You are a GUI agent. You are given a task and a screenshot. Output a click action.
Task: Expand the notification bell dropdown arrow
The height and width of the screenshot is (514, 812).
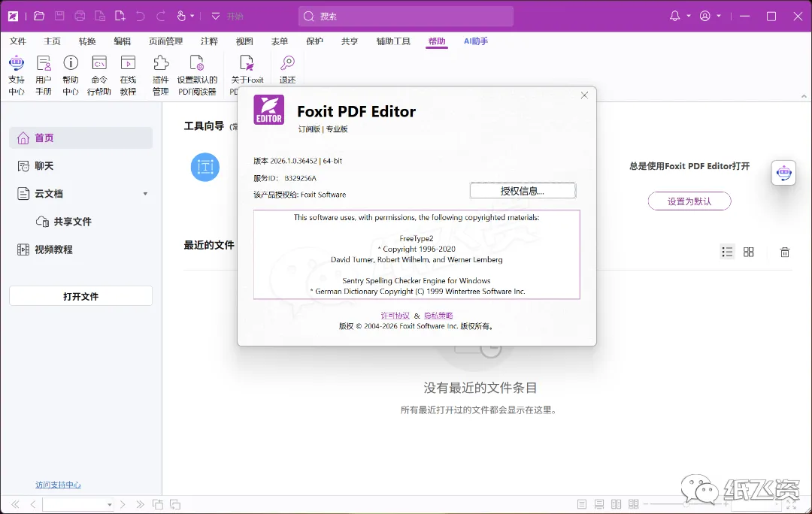click(x=689, y=16)
